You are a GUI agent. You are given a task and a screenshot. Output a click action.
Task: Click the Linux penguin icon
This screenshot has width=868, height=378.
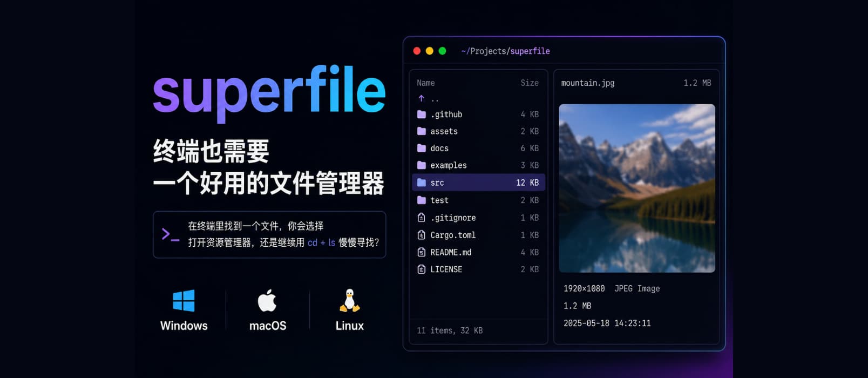350,300
